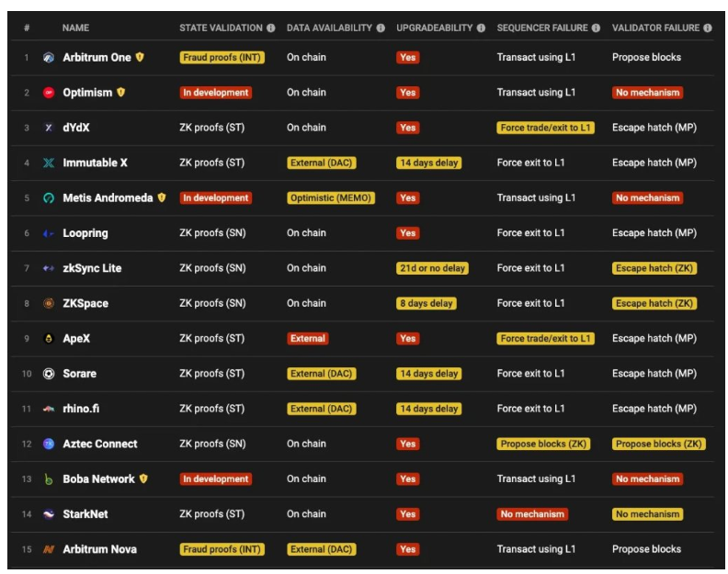Image resolution: width=728 pixels, height=574 pixels.
Task: Click the Metis Andromeda logo icon
Action: [x=49, y=198]
